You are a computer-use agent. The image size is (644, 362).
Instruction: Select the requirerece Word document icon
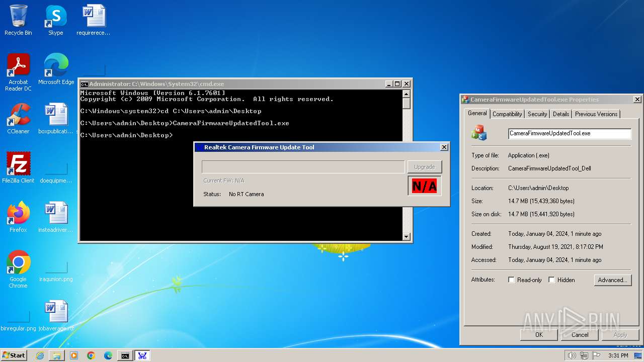coord(94,20)
